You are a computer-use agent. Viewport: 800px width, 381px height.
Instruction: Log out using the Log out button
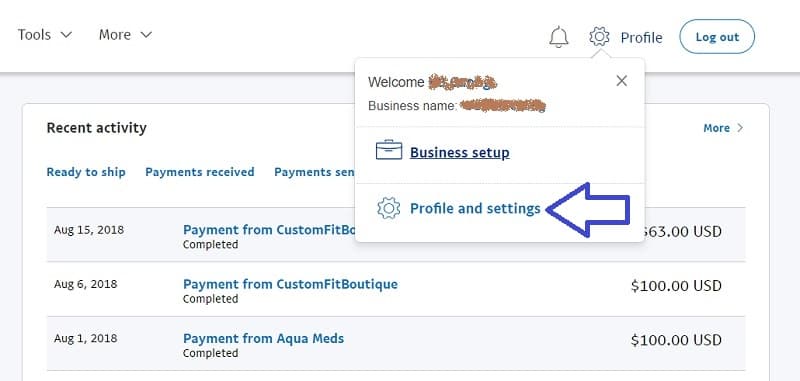717,37
